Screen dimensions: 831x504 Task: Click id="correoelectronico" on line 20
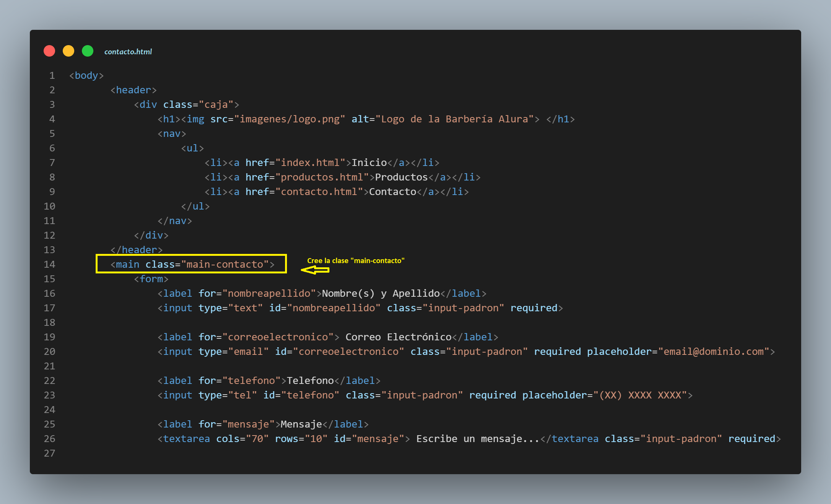point(340,351)
